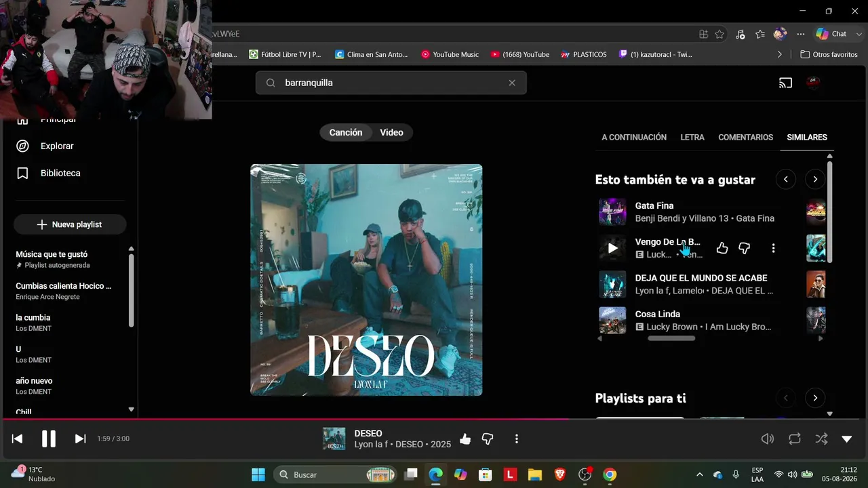Show hidden system tray icons

point(700,474)
